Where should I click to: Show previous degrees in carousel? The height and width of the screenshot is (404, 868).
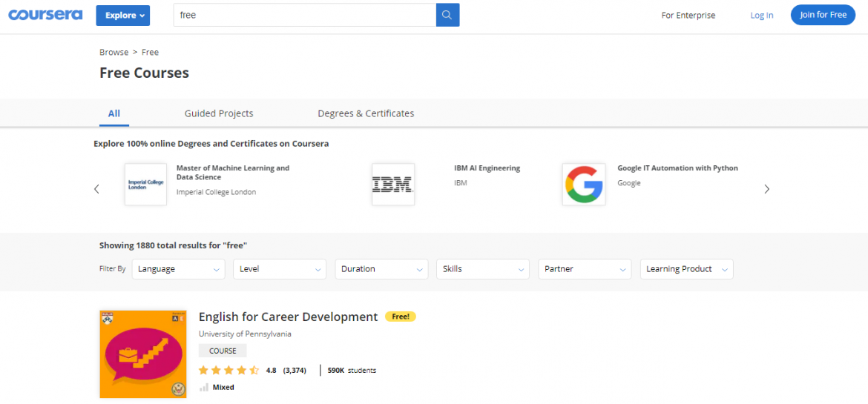[x=97, y=189]
